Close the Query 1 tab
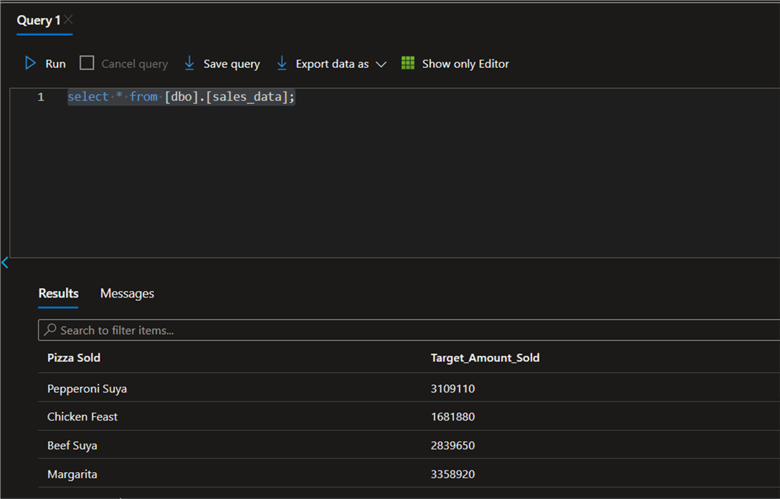 point(69,20)
